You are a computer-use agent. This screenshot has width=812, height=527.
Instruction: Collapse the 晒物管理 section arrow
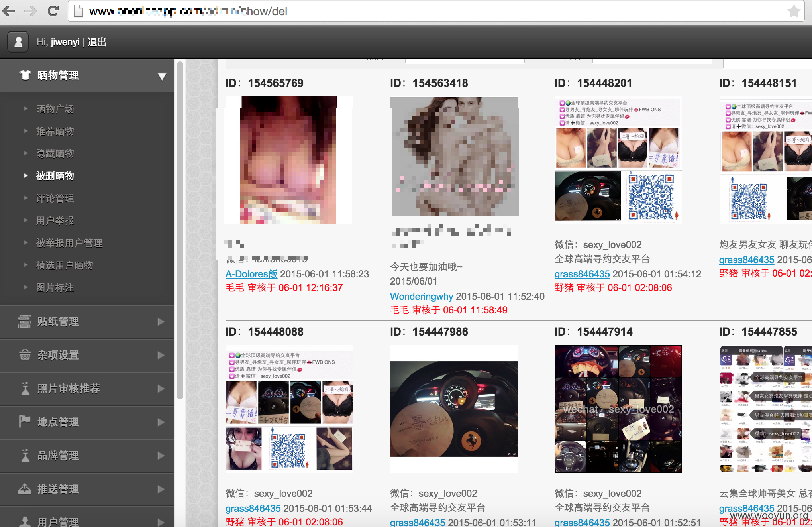pyautogui.click(x=162, y=76)
